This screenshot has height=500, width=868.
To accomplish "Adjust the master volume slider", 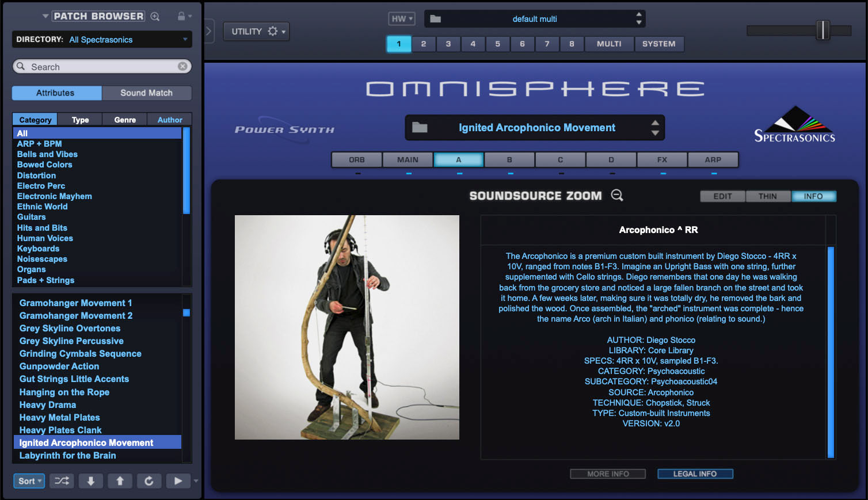I will click(x=823, y=30).
